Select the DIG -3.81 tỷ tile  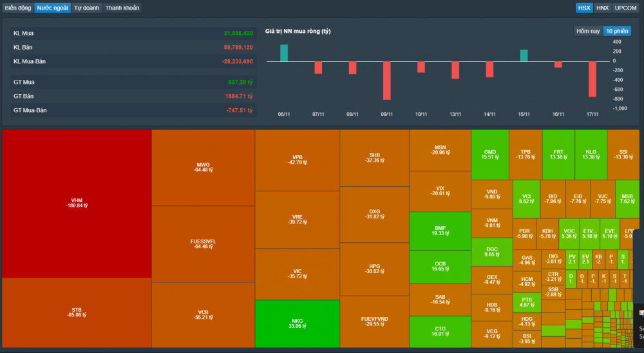[553, 259]
